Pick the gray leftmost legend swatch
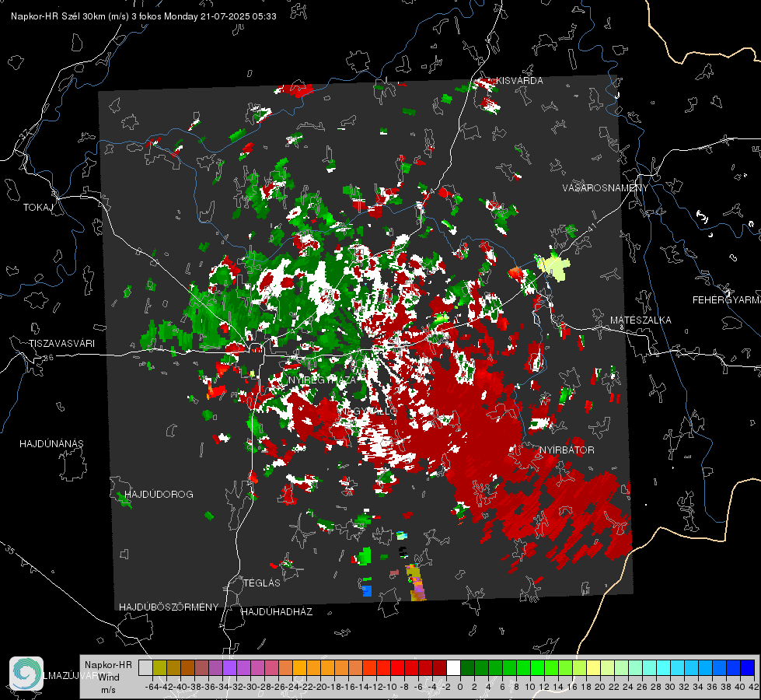761x700 pixels. (145, 668)
